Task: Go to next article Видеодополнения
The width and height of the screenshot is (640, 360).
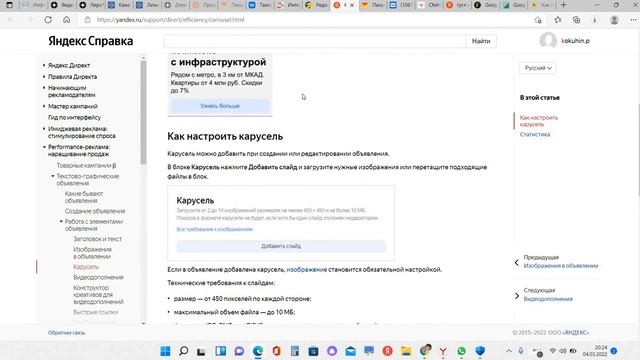Action: [x=548, y=299]
